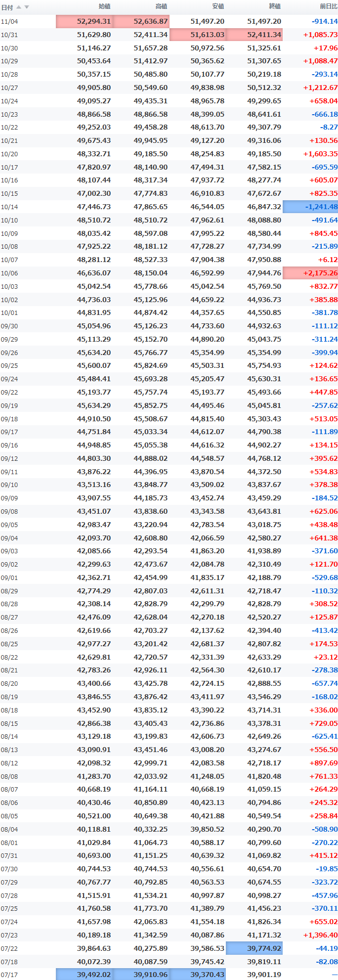338x980 pixels.
Task: Click the 終値 column header
Action: [275, 6]
